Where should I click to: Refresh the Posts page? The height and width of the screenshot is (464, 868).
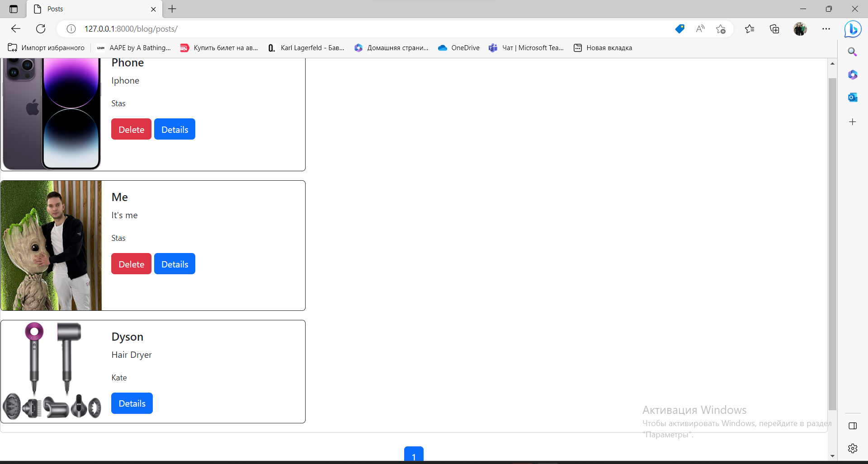click(x=41, y=29)
